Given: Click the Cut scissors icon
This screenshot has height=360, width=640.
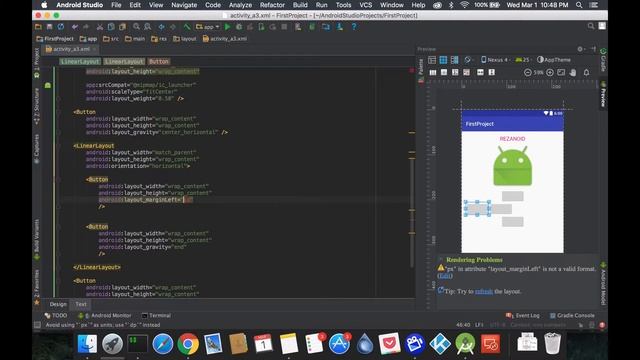Looking at the screenshot, I should click(x=100, y=27).
